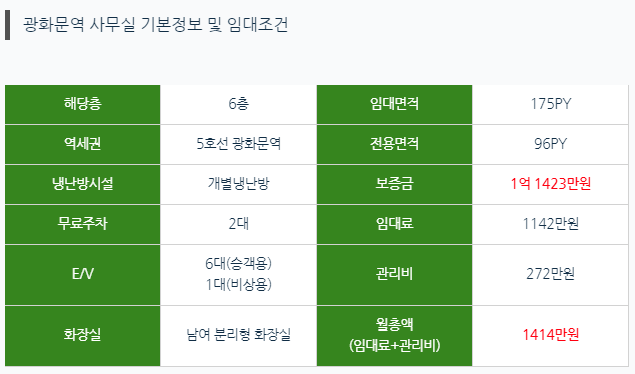Select the 보증금 header cell
635x374 pixels.
[x=394, y=185]
